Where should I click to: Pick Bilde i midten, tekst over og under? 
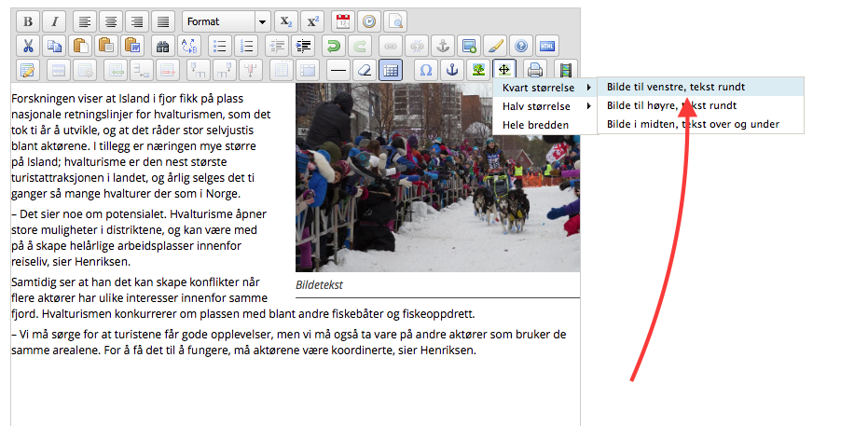(x=693, y=124)
